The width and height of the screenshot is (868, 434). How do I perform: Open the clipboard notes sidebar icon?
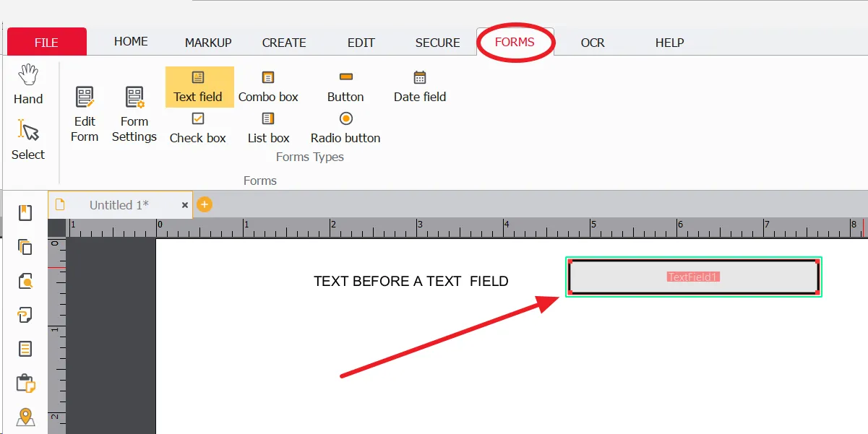coord(25,383)
